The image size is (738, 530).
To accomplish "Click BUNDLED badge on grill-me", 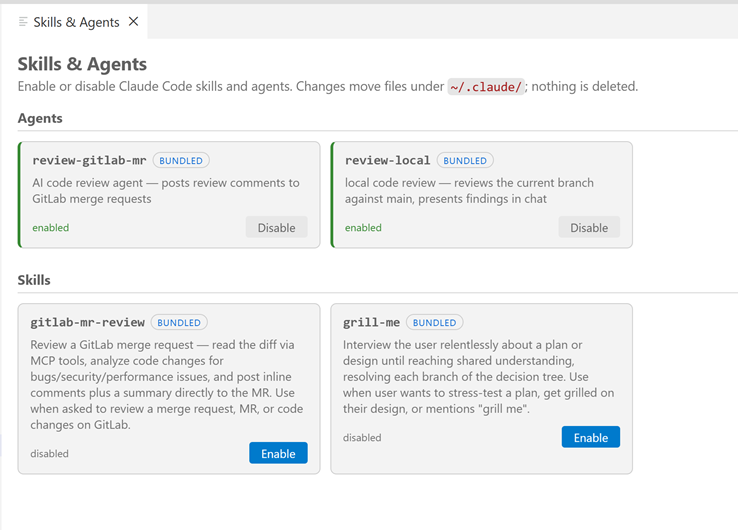I will pos(434,322).
